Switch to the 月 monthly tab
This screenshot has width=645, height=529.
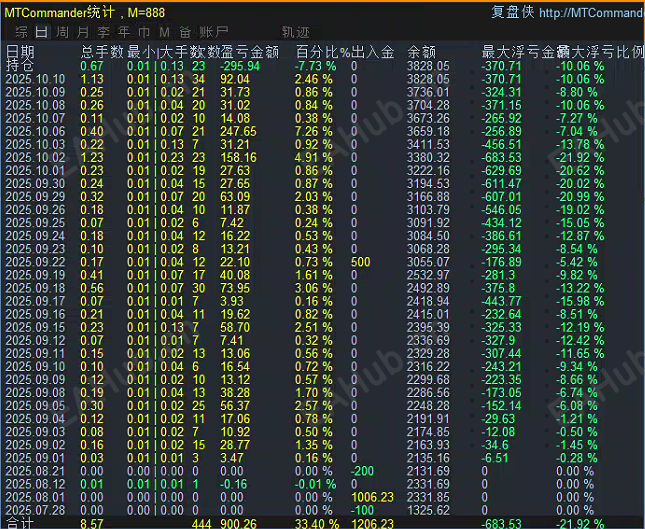[83, 32]
